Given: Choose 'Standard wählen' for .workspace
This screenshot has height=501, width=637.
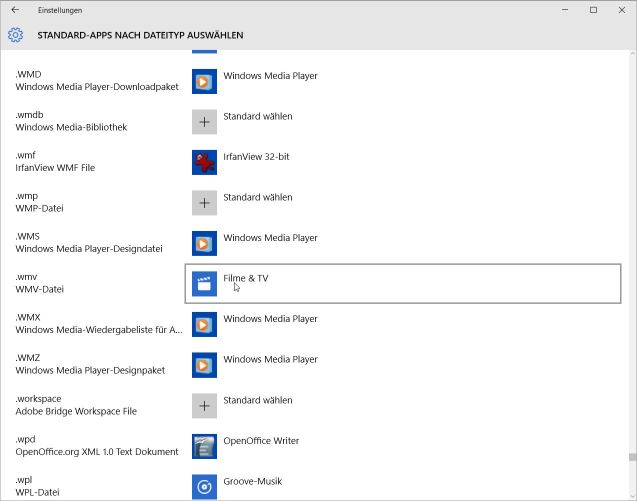Looking at the screenshot, I should 258,400.
